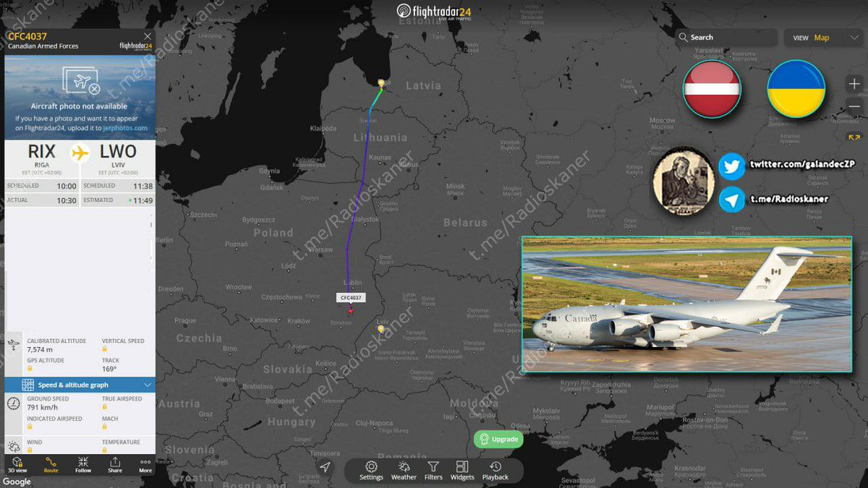
Task: Click the ground speed 791 km/h value
Action: (x=42, y=408)
